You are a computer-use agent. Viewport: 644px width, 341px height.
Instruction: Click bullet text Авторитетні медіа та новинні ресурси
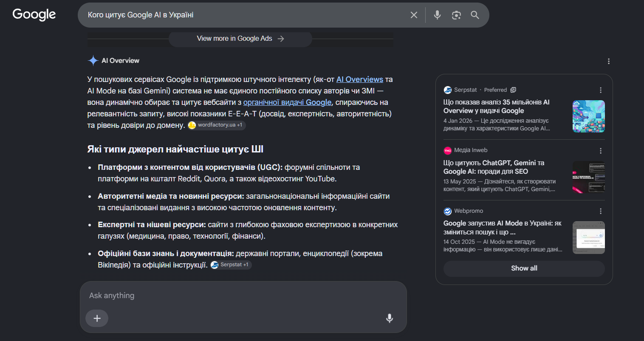tap(171, 196)
